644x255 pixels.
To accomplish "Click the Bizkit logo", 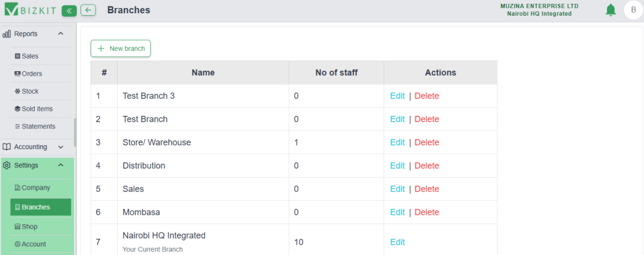I will click(31, 10).
